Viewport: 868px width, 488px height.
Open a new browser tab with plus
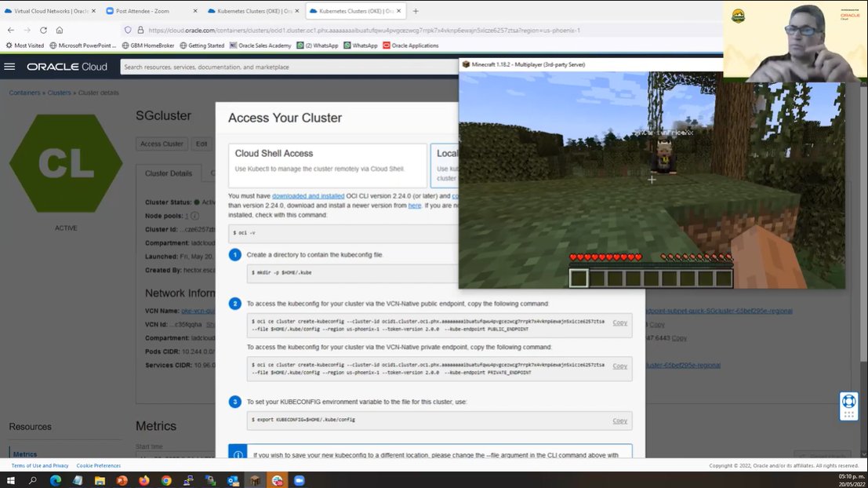tap(416, 10)
